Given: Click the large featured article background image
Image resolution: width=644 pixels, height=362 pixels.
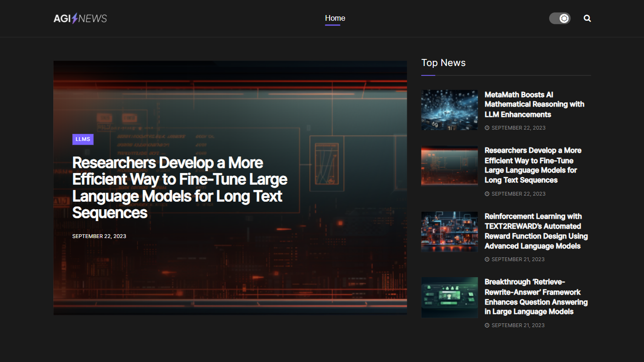Looking at the screenshot, I should (x=330, y=264).
